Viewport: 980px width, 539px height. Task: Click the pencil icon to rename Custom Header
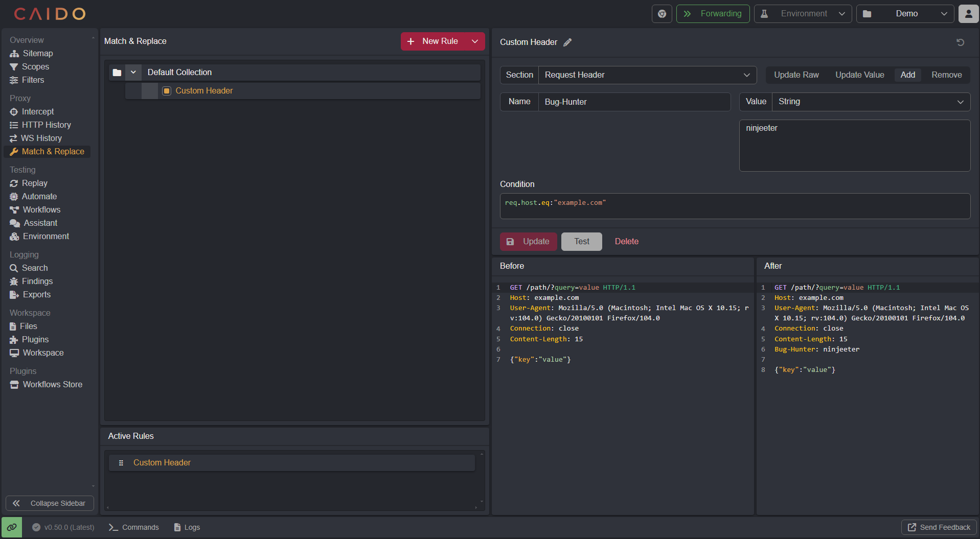click(x=567, y=42)
